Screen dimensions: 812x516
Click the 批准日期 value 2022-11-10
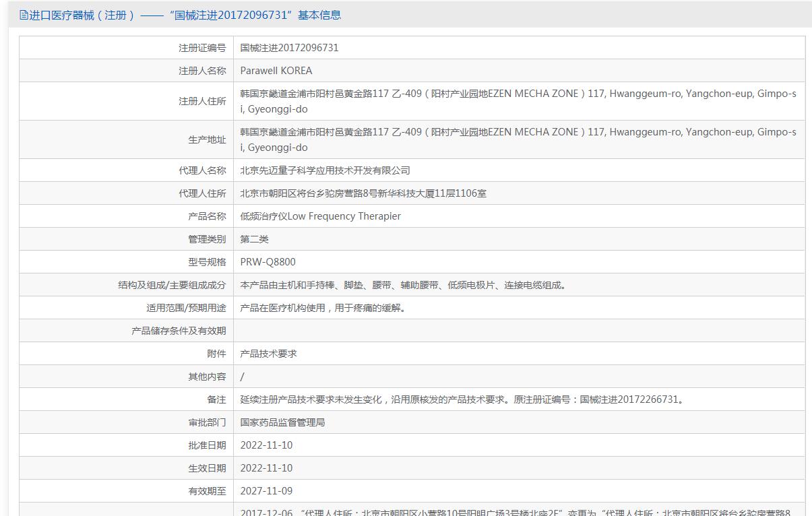(x=266, y=445)
